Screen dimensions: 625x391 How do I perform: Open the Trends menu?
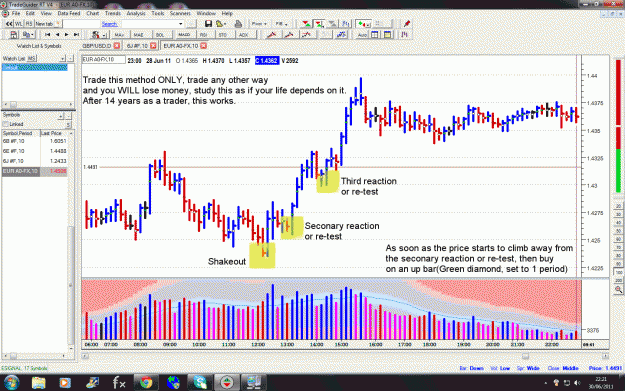pos(113,13)
